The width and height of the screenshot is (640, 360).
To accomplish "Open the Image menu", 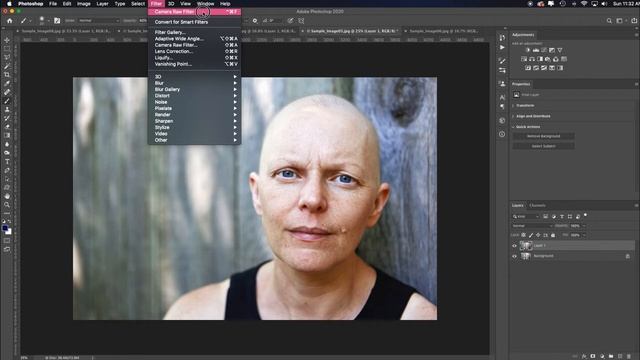I will (x=84, y=4).
